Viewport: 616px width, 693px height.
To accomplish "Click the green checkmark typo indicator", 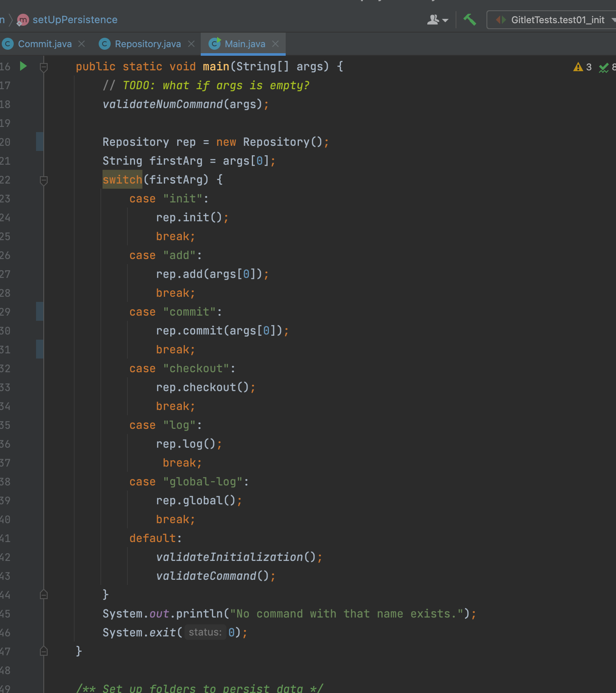I will click(604, 67).
